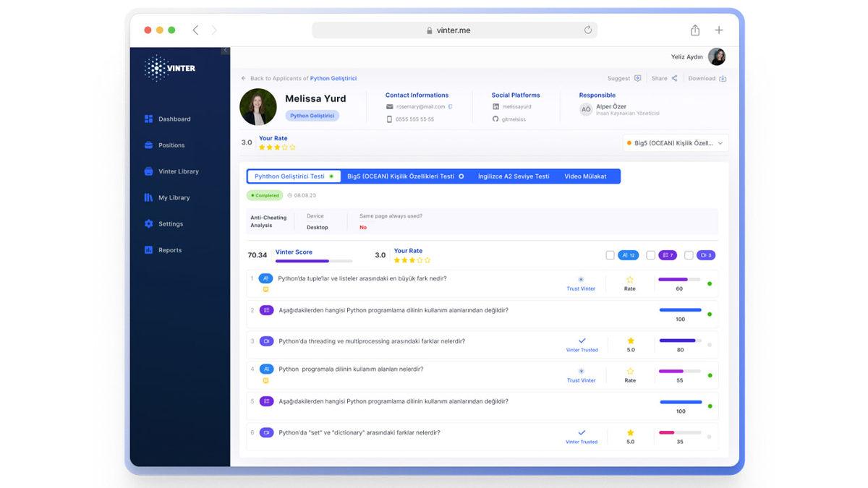
Task: Copy email with icon beside rosemary@mail.com
Action: (450, 106)
